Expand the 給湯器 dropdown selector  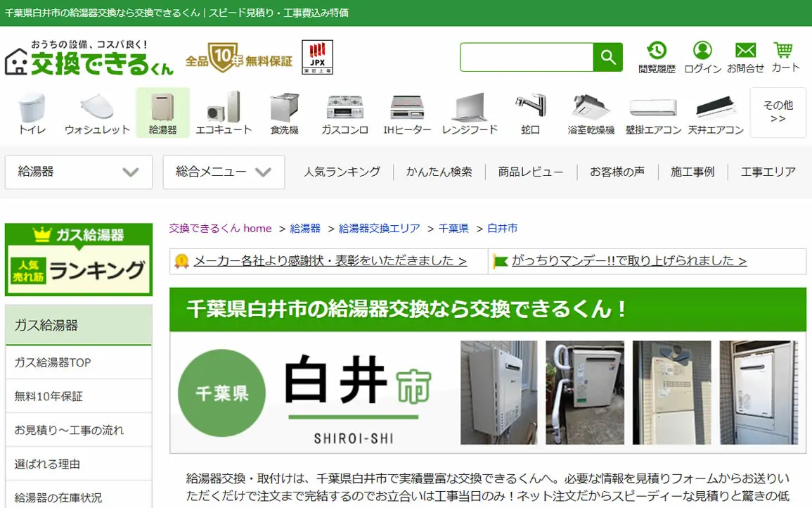point(79,172)
